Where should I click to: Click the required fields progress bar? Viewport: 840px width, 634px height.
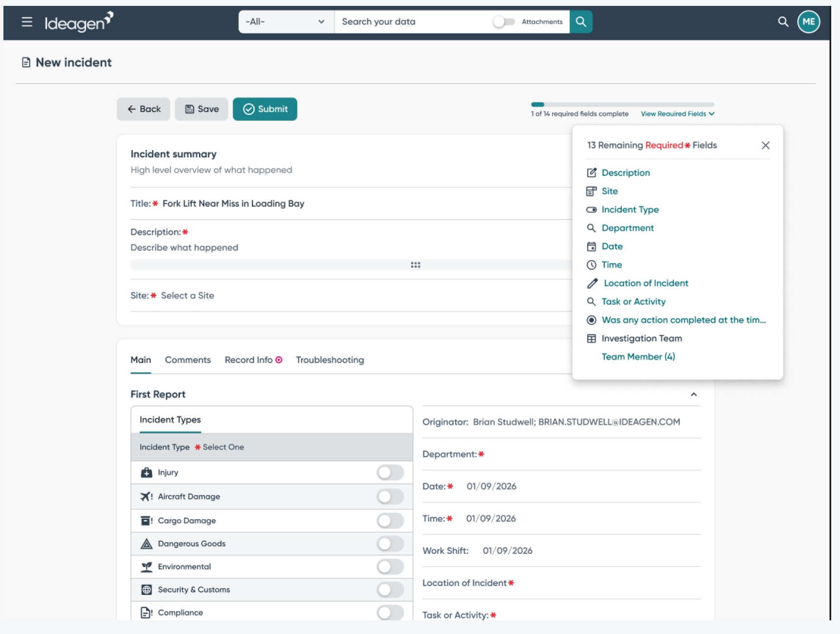[x=622, y=105]
